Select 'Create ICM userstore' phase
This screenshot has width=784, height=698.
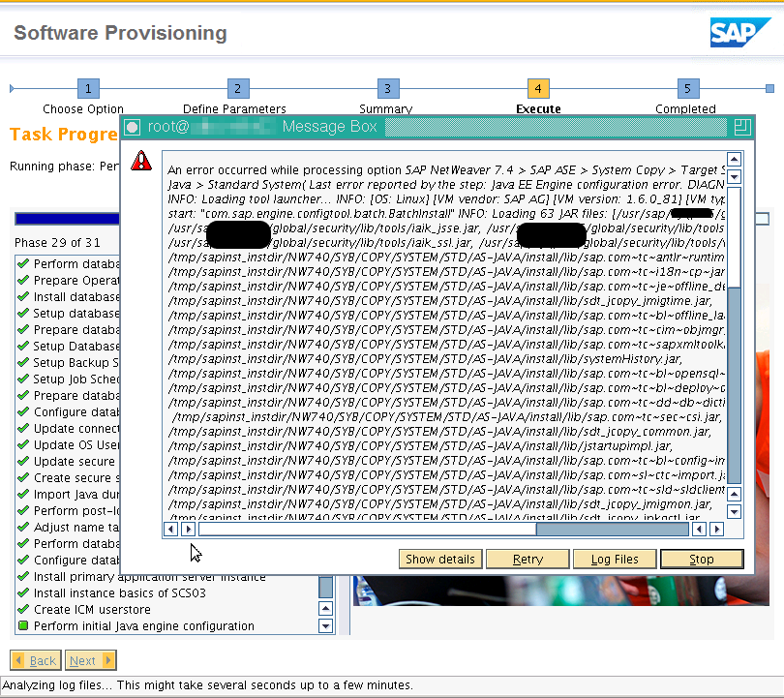pyautogui.click(x=92, y=610)
